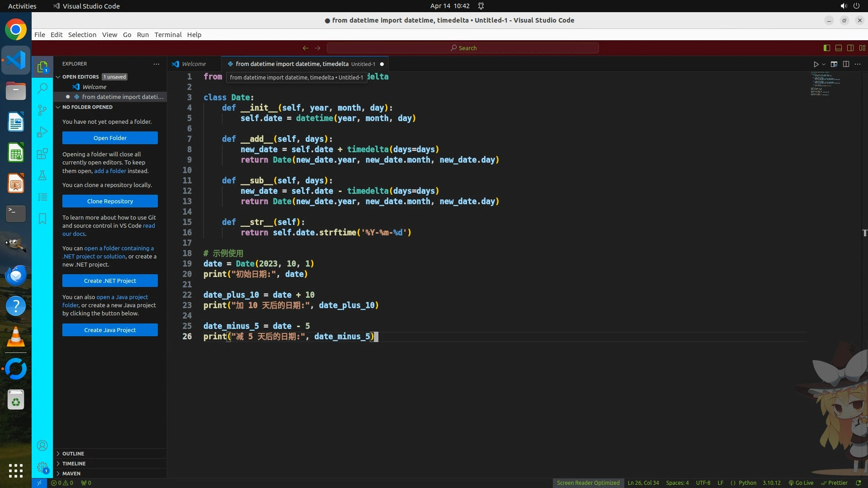Switch to the Welcome tab
Screen dimensions: 868x488
coord(194,64)
